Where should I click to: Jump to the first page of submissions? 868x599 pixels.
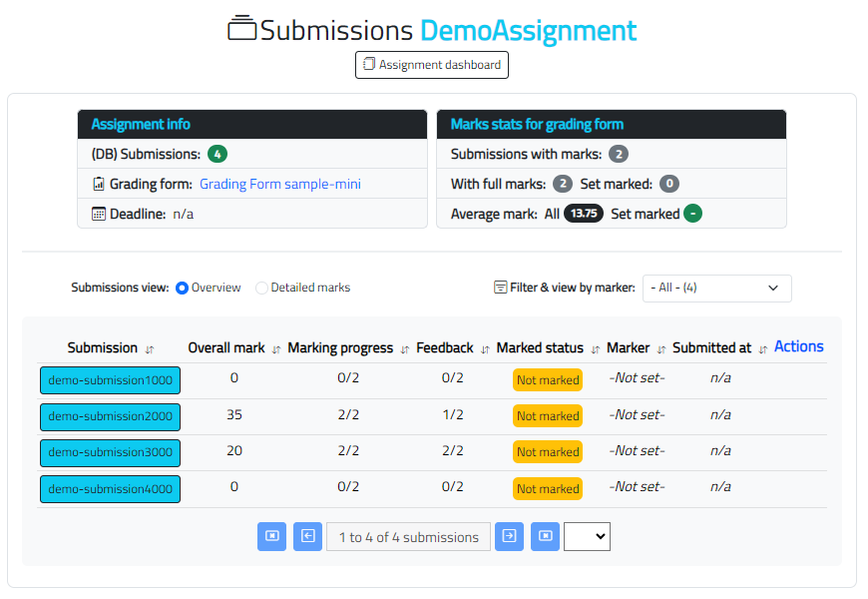tap(271, 536)
